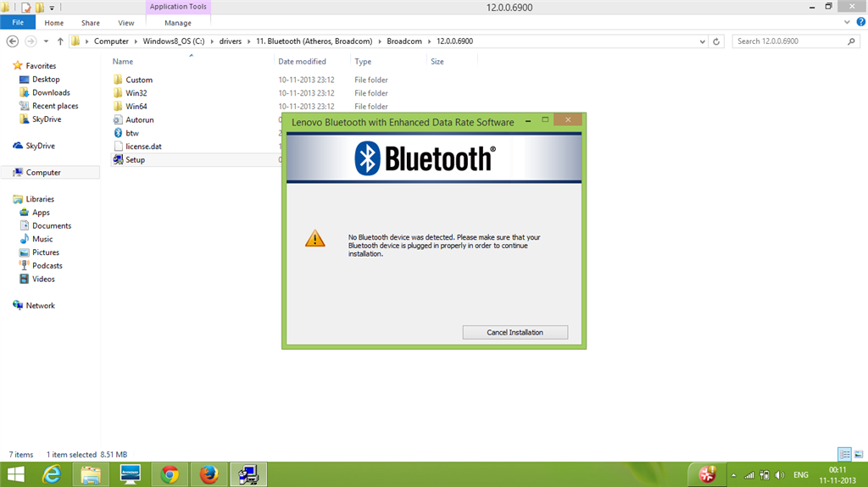Click Computer in the address breadcrumb
The height and width of the screenshot is (487, 868).
tap(111, 42)
